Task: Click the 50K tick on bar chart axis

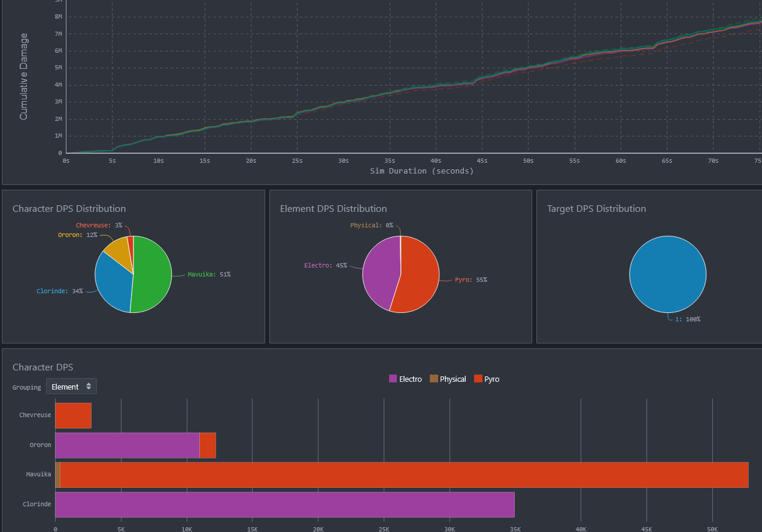Action: 712,530
